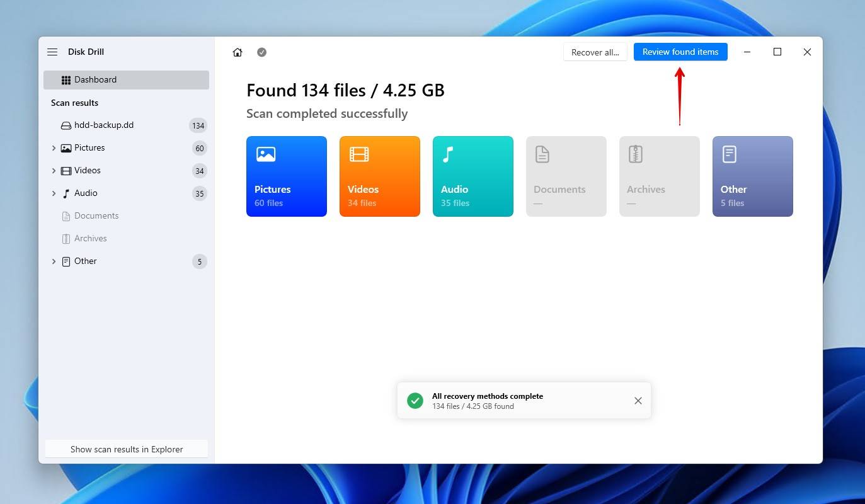This screenshot has width=865, height=504.
Task: Expand the Pictures tree node
Action: (54, 148)
